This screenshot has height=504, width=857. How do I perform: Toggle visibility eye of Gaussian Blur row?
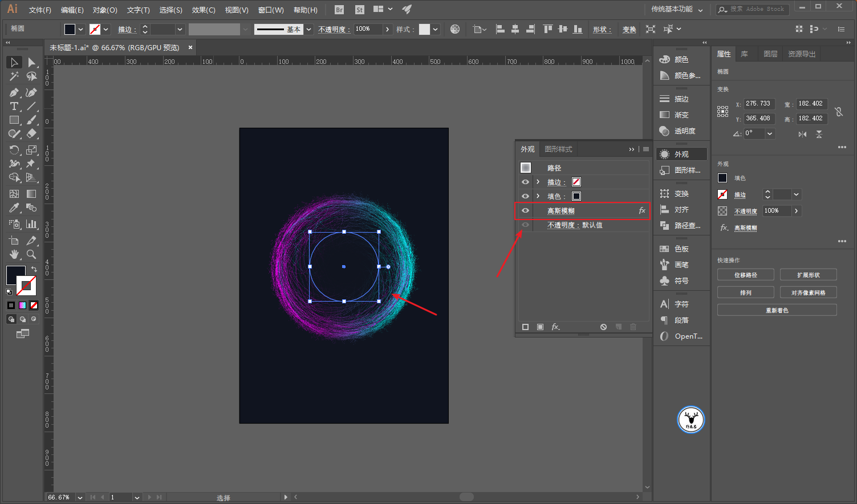[x=525, y=210]
